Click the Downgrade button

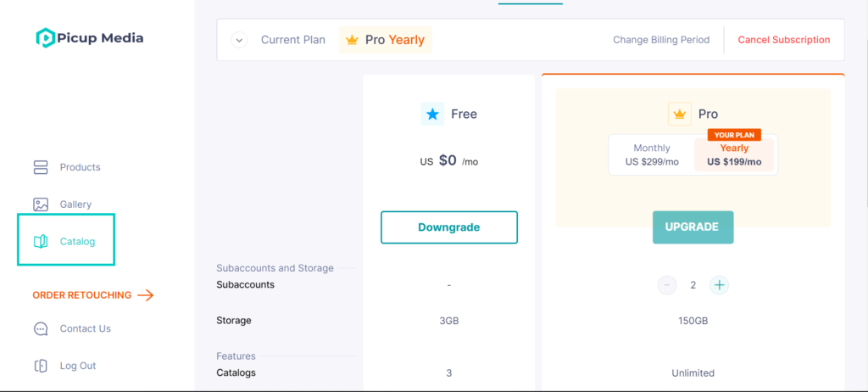point(449,227)
